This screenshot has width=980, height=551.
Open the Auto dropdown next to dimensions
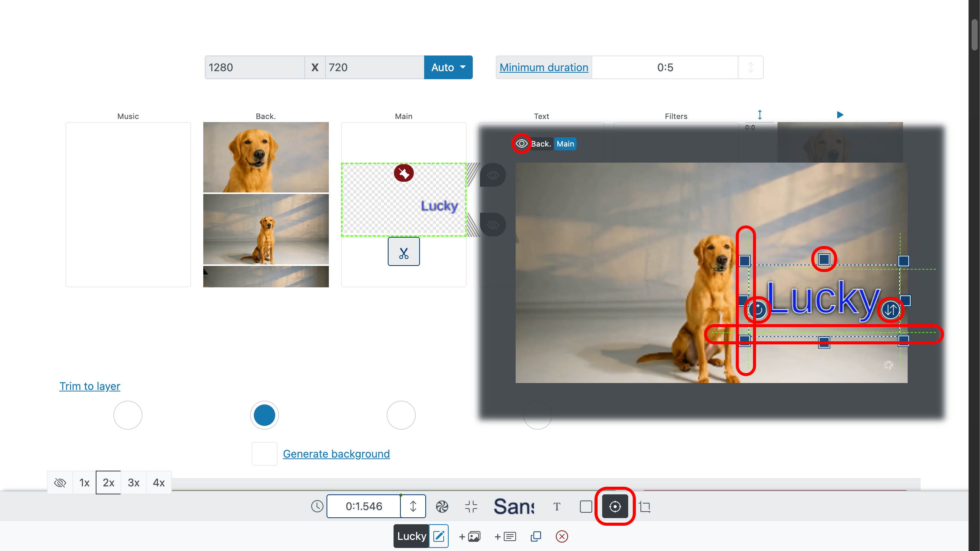(448, 67)
